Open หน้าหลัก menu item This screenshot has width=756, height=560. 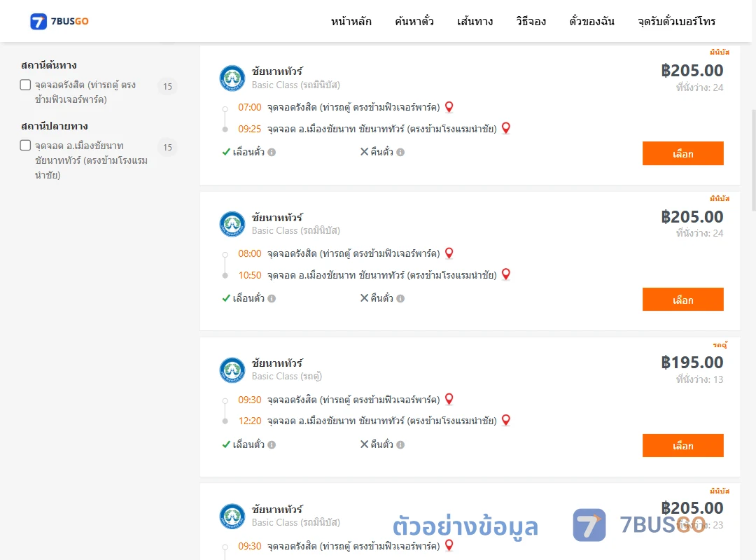[x=351, y=21]
